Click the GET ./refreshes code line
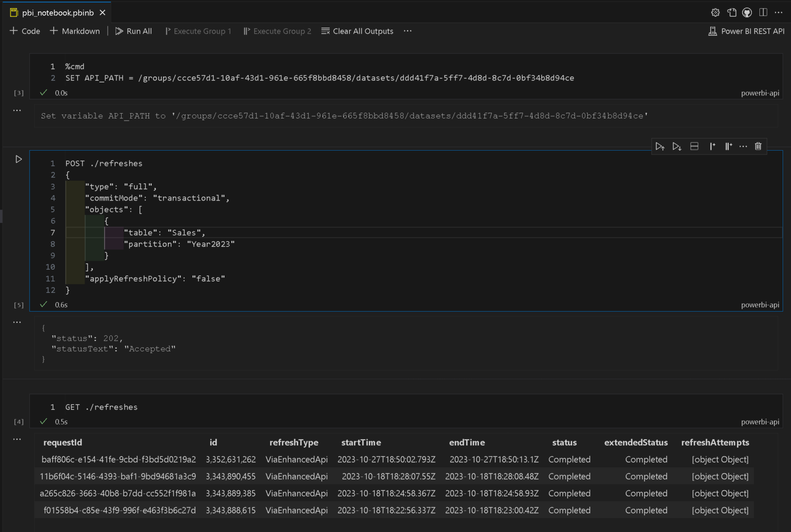The image size is (791, 532). pyautogui.click(x=101, y=407)
